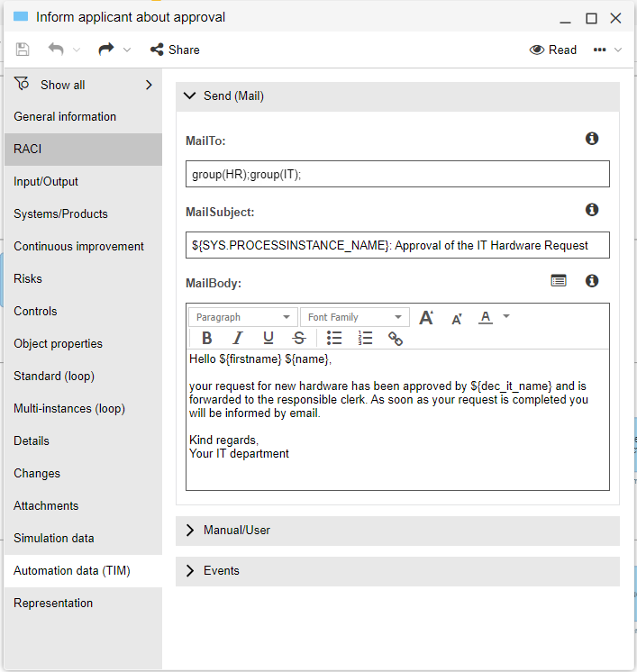The width and height of the screenshot is (637, 672).
Task: Decrease font size with small A icon
Action: coord(457,319)
